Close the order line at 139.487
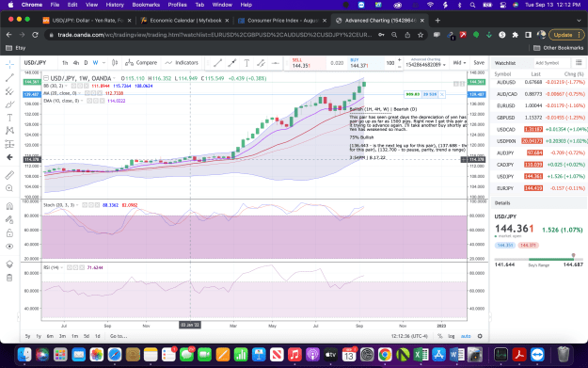Image resolution: width=588 pixels, height=368 pixels. pos(442,94)
